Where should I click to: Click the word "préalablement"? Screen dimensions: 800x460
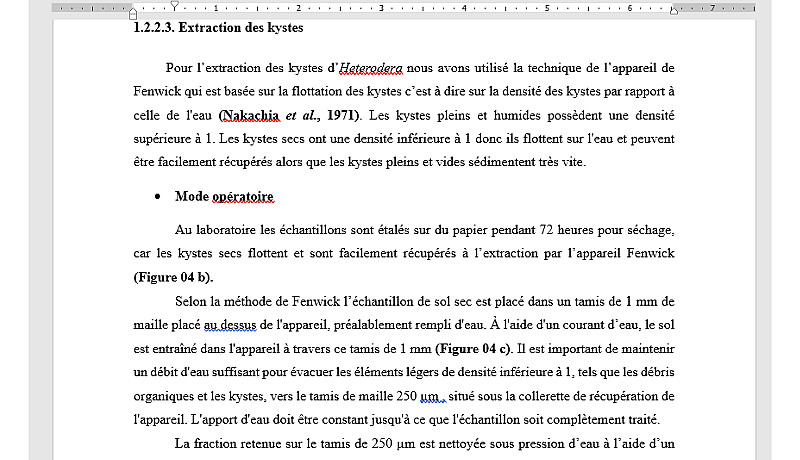372,325
